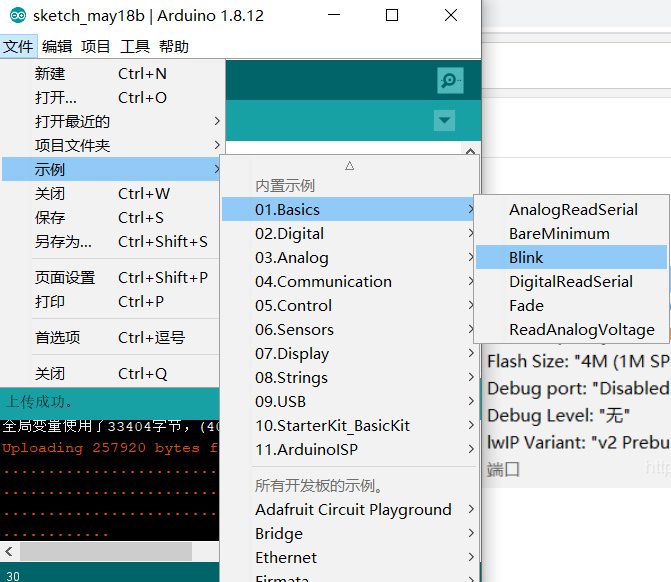Viewport: 671px width, 582px height.
Task: Open the 编辑 menu
Action: [57, 46]
